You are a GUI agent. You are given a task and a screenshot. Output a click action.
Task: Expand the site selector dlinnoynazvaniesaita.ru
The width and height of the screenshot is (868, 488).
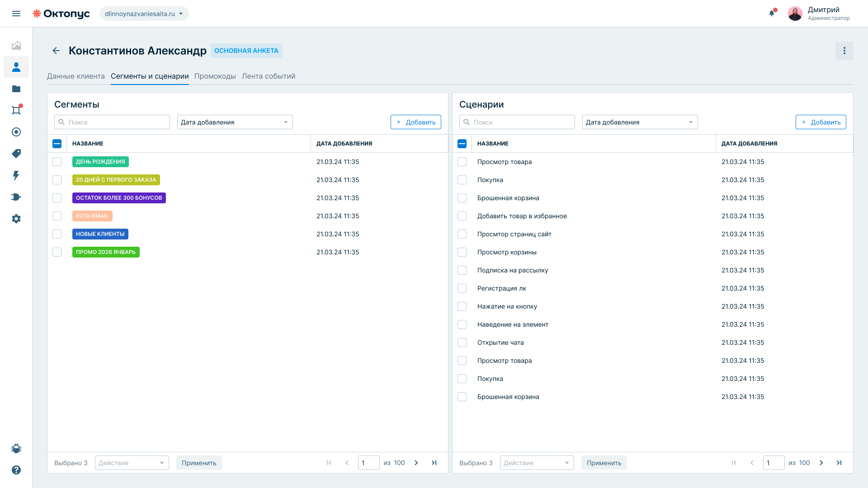pyautogui.click(x=144, y=14)
